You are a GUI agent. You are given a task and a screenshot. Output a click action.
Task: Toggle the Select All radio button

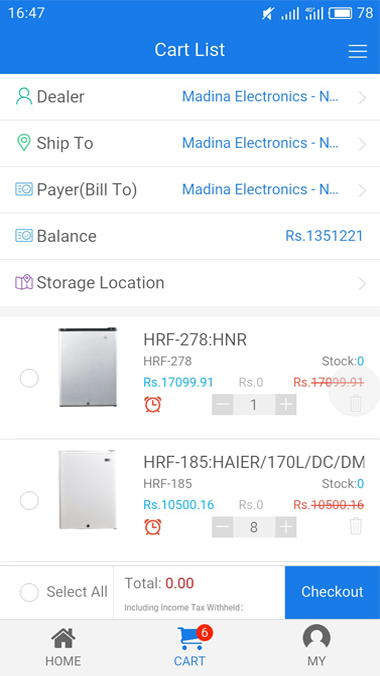point(29,592)
